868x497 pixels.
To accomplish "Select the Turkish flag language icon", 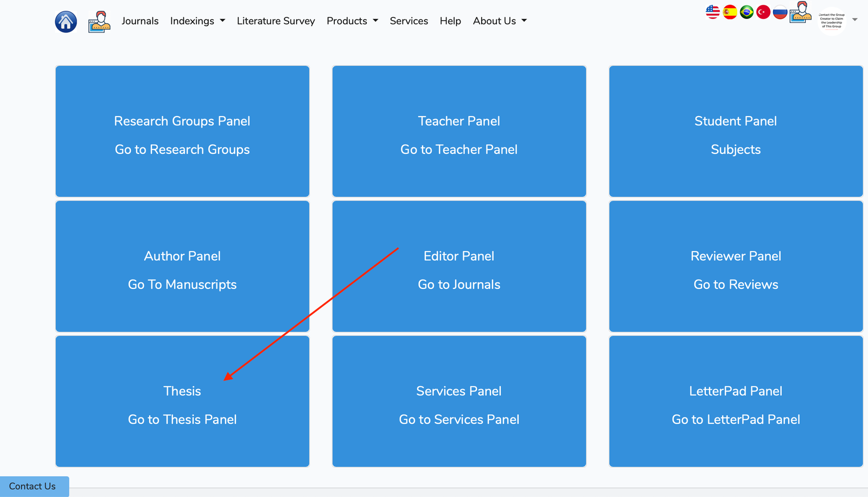I will coord(763,12).
